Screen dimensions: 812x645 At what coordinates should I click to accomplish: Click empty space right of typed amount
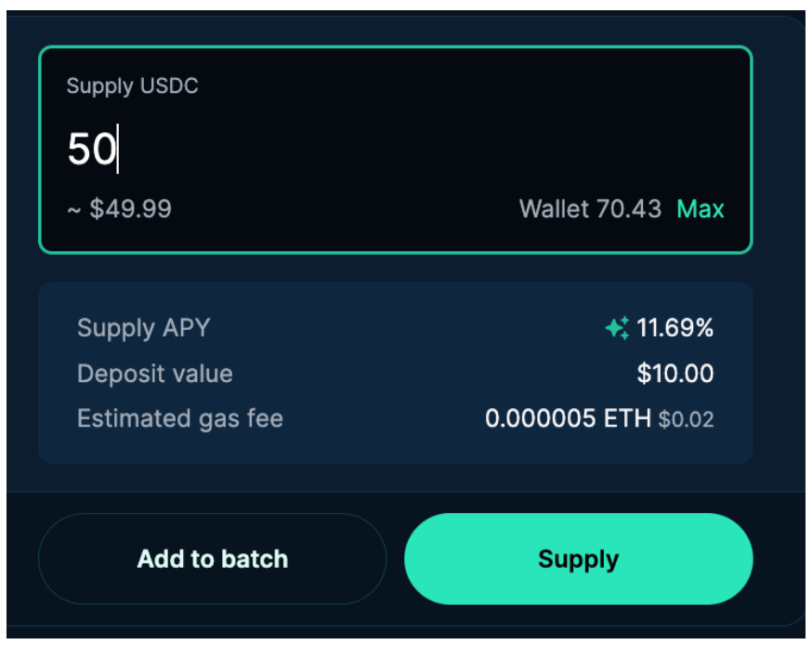(x=418, y=150)
